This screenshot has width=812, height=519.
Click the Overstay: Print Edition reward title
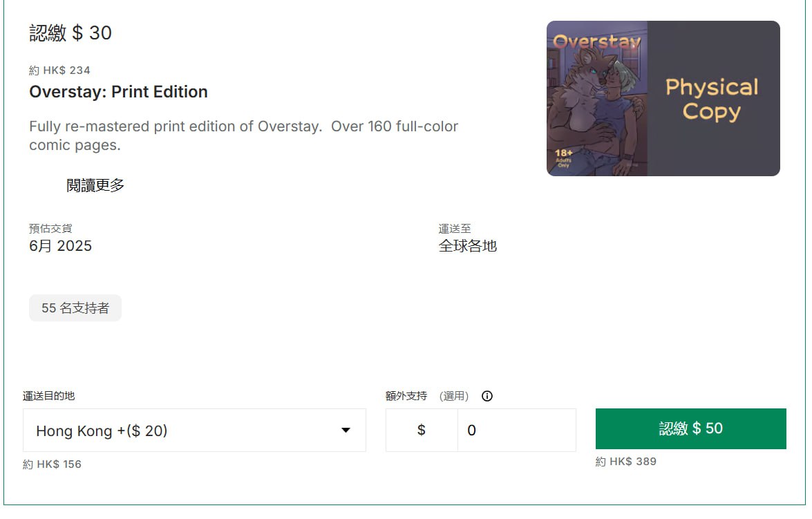point(119,92)
